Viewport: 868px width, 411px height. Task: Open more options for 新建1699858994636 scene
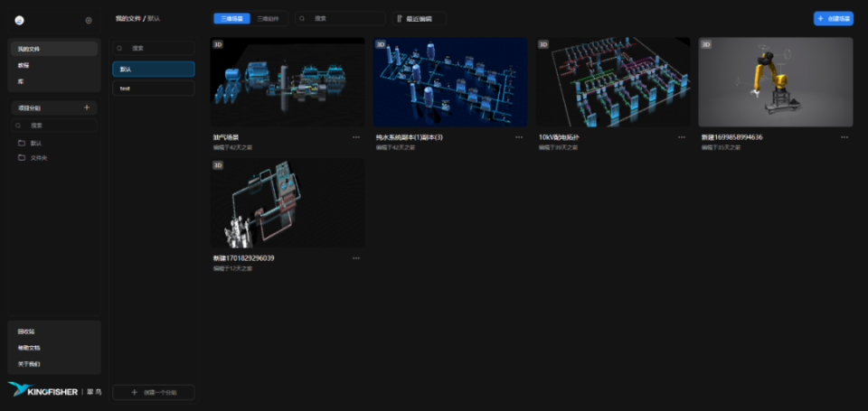[844, 137]
